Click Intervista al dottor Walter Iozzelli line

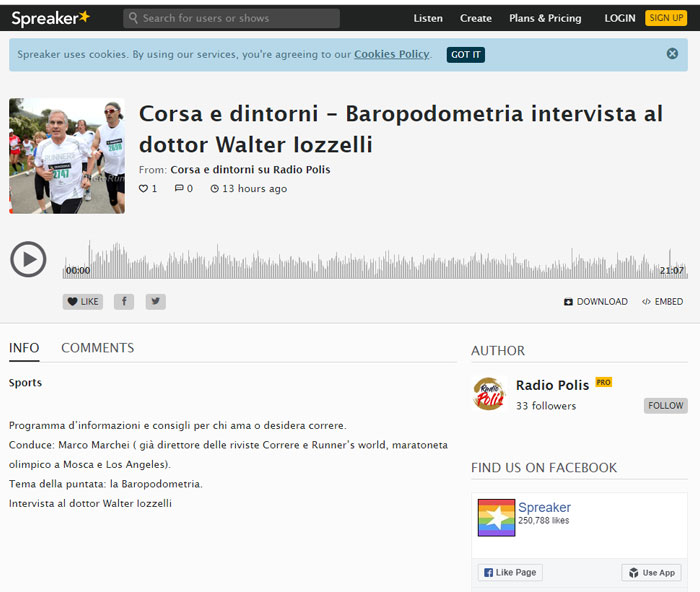90,504
